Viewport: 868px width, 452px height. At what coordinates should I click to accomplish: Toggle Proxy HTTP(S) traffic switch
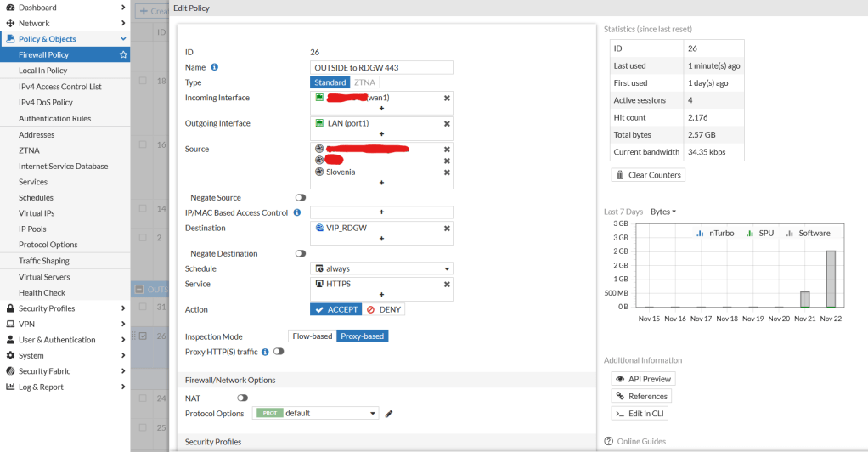[278, 352]
